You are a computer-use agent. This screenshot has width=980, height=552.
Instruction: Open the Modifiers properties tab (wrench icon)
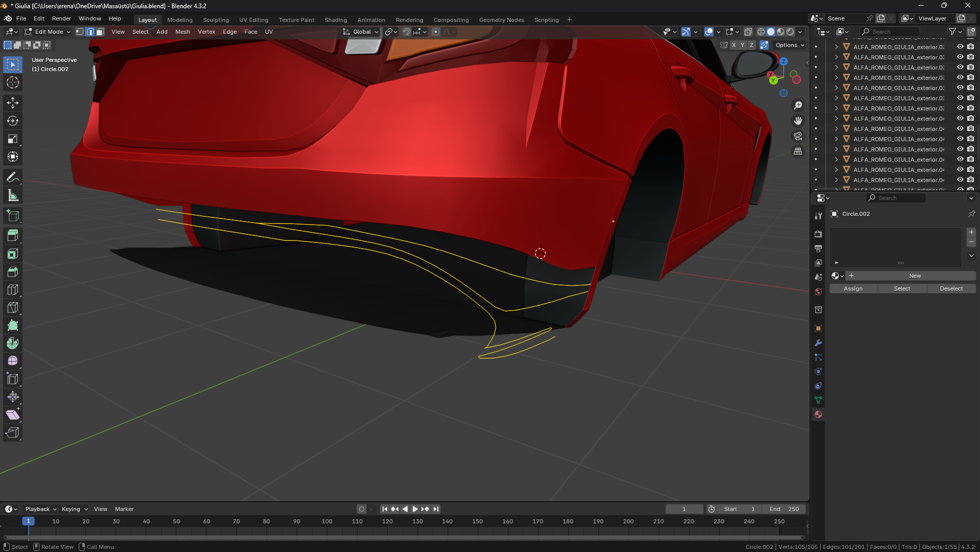click(x=818, y=343)
